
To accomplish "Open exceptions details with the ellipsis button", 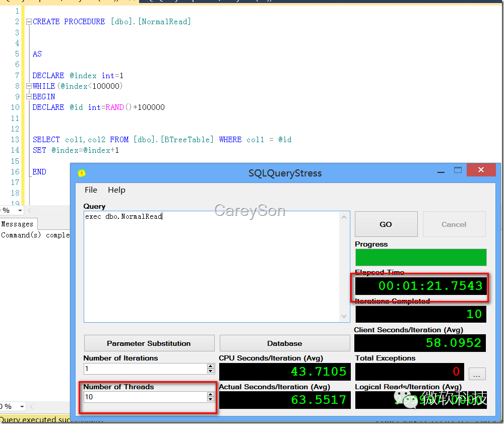I will point(476,374).
